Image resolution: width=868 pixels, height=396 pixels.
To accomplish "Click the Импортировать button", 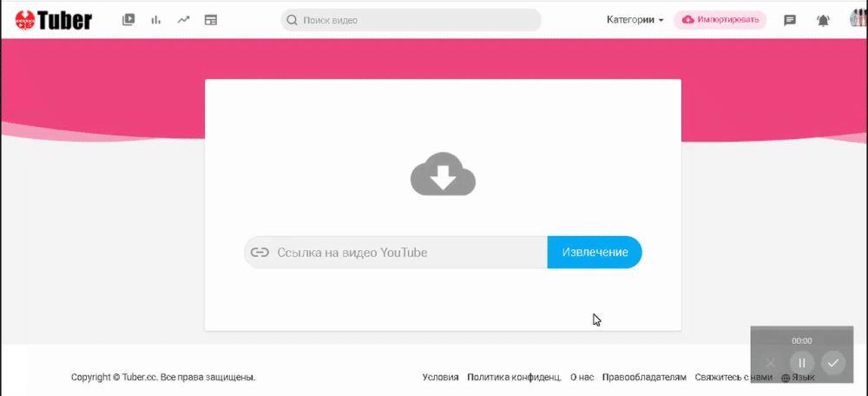I will click(720, 20).
